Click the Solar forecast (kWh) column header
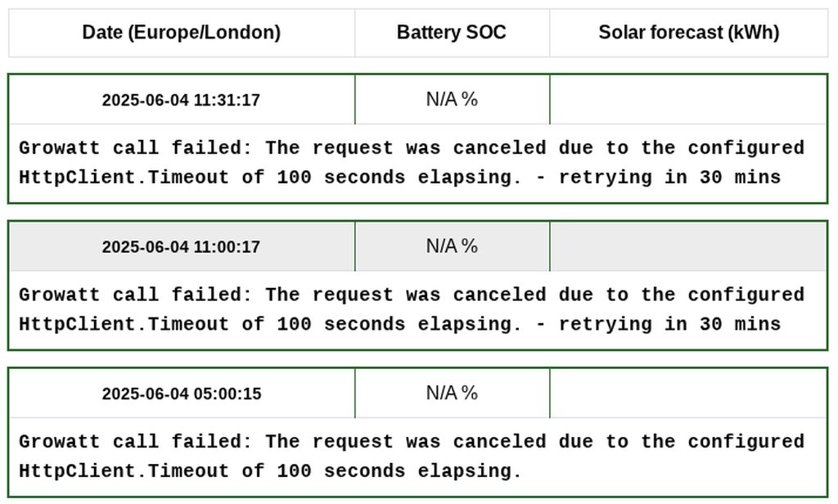This screenshot has width=838, height=504. point(688,33)
